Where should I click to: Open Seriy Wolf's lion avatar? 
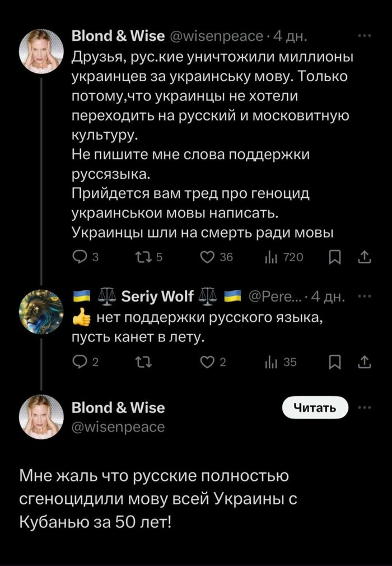41,312
